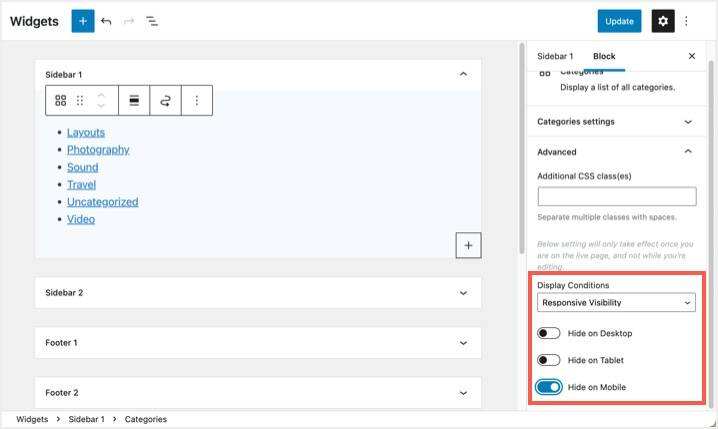Click the change alignment toolbar icon
Screen dimensions: 718x429
coord(134,101)
